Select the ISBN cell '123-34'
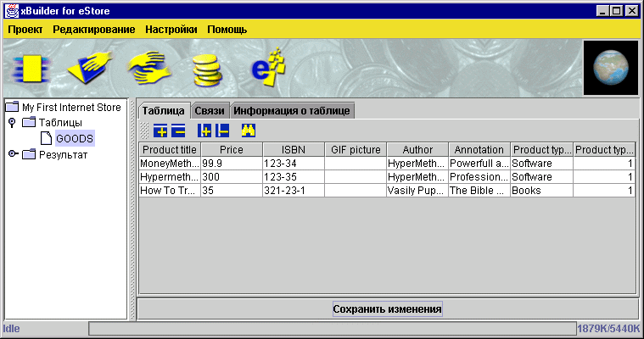Screen dimensions: 644x339 tap(294, 164)
